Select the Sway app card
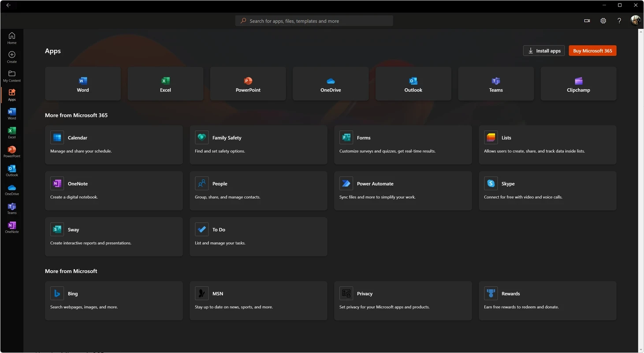 [x=114, y=236]
